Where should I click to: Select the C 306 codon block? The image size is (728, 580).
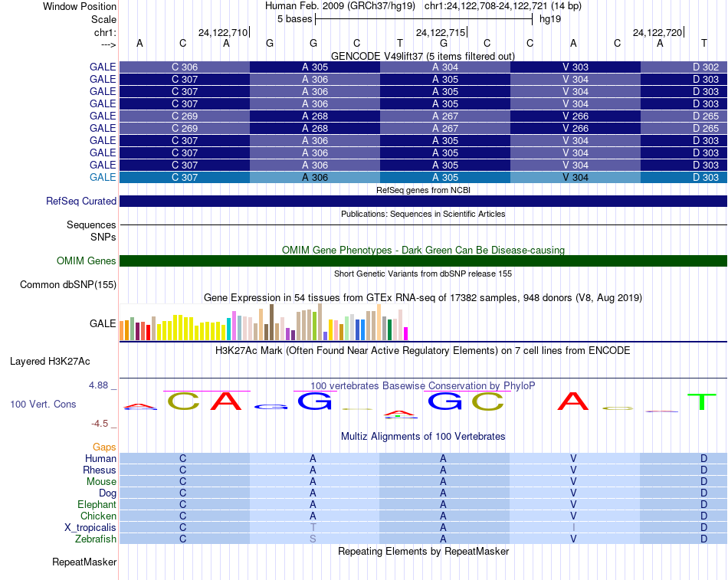click(x=185, y=67)
